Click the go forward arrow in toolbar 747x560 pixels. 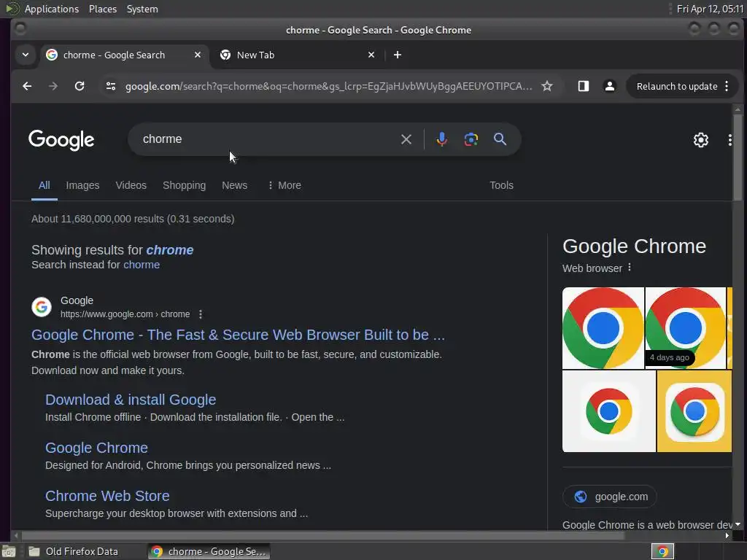(x=53, y=86)
